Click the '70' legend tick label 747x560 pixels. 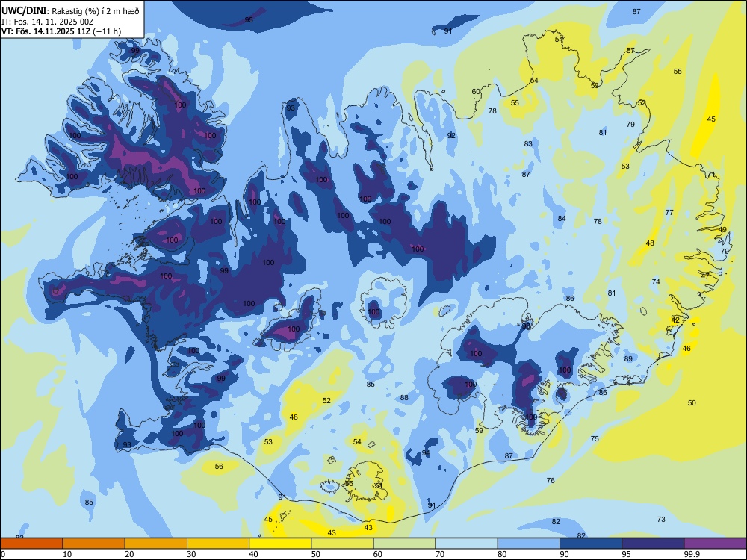440,554
